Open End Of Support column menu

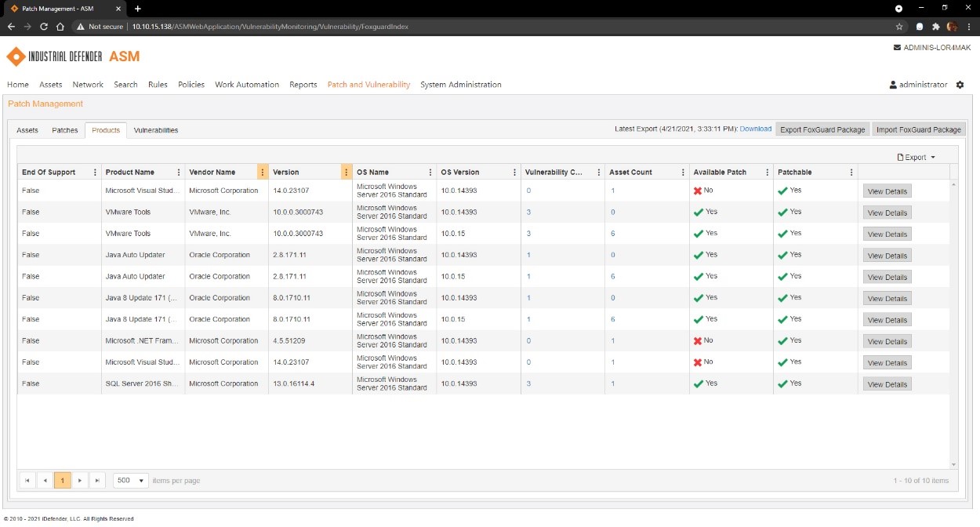tap(96, 173)
